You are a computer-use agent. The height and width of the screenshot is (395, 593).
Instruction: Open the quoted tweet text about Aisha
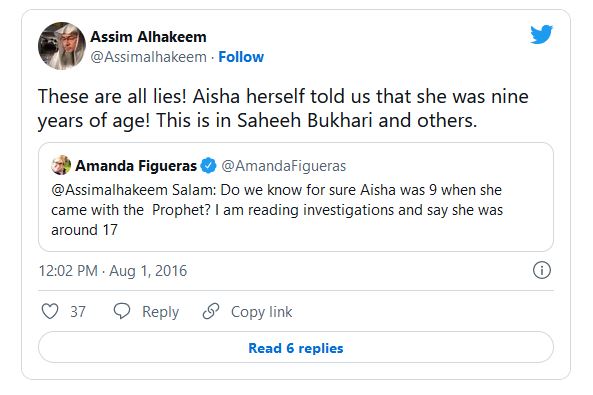click(x=277, y=210)
